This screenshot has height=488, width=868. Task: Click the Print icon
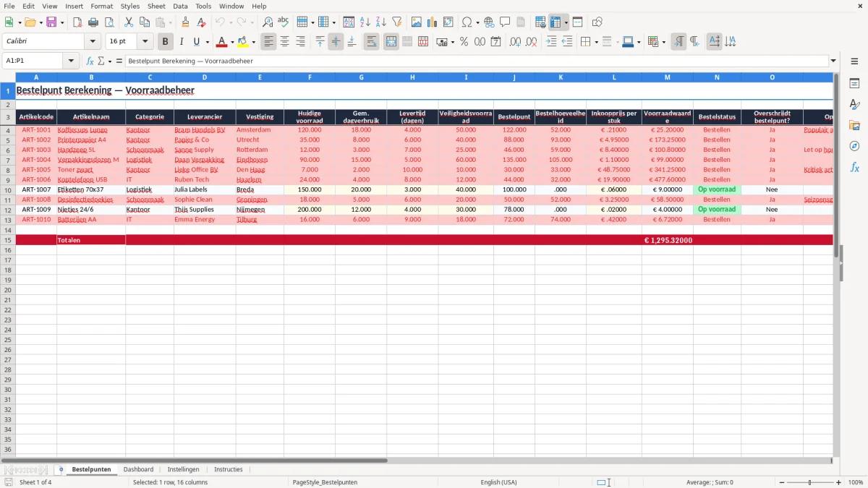click(93, 22)
